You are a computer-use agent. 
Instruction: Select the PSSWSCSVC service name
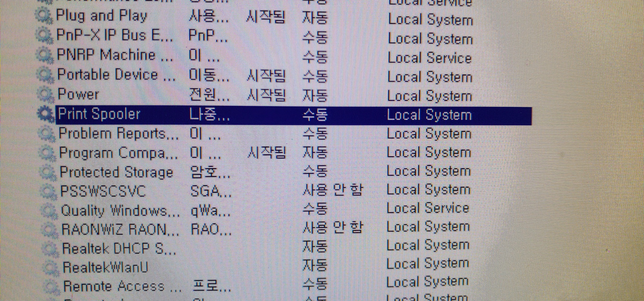[x=103, y=191]
